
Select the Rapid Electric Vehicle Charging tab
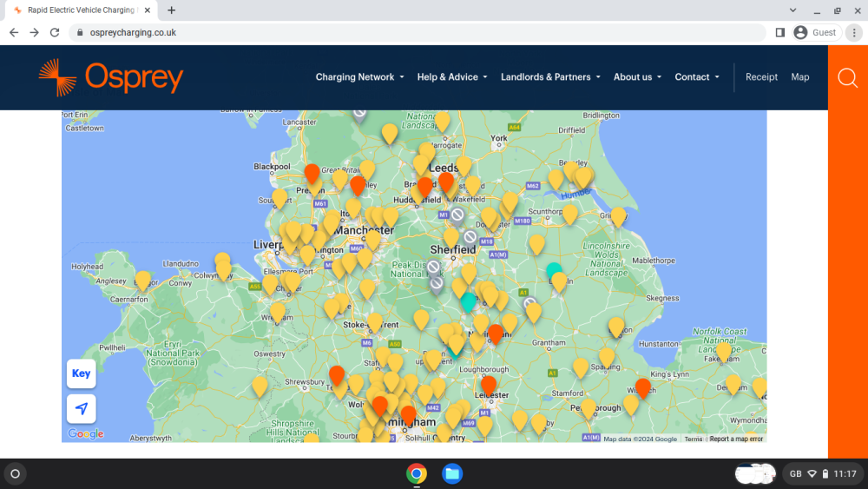[80, 10]
